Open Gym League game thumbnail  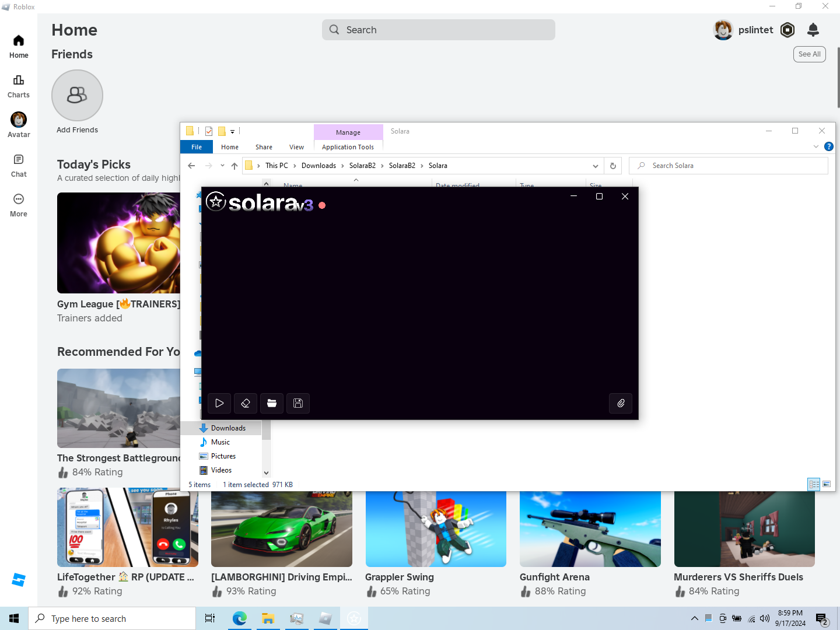119,243
